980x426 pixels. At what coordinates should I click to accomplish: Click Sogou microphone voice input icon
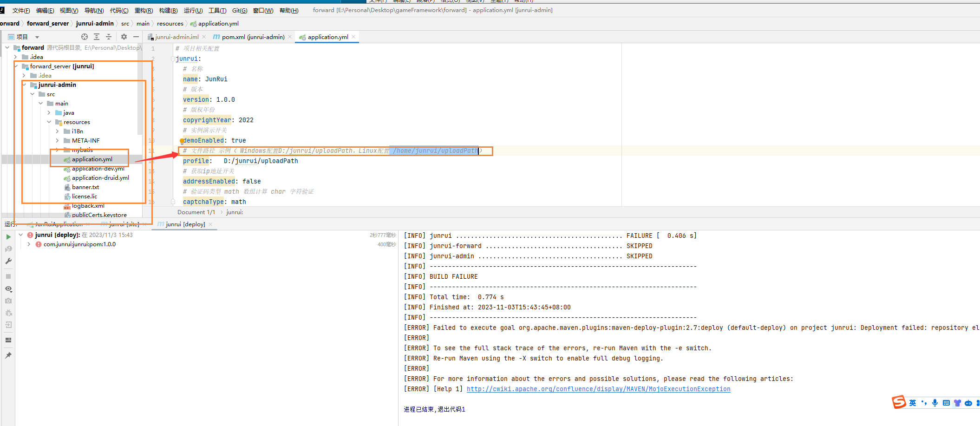[935, 403]
